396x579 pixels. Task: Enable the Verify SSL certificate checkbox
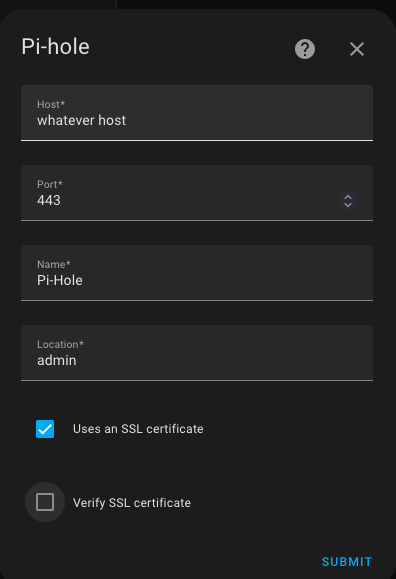tap(45, 502)
